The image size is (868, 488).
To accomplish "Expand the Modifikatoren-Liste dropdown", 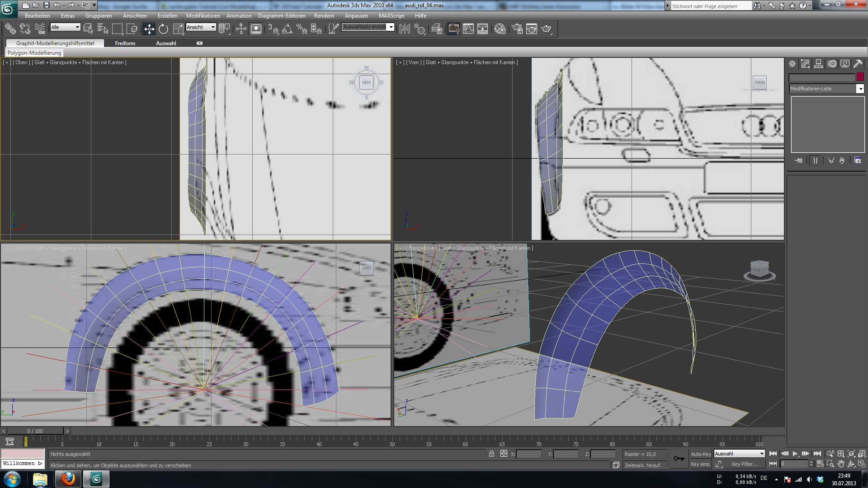I will (x=860, y=89).
